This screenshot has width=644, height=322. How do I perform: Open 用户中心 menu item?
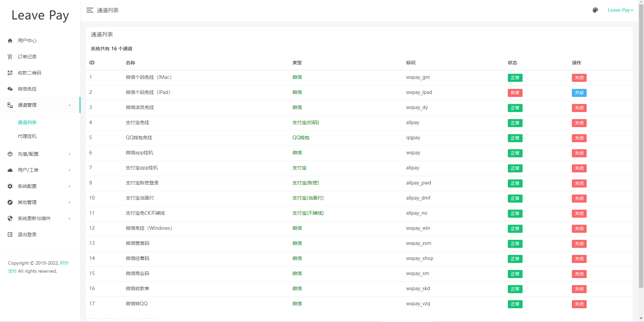40,41
